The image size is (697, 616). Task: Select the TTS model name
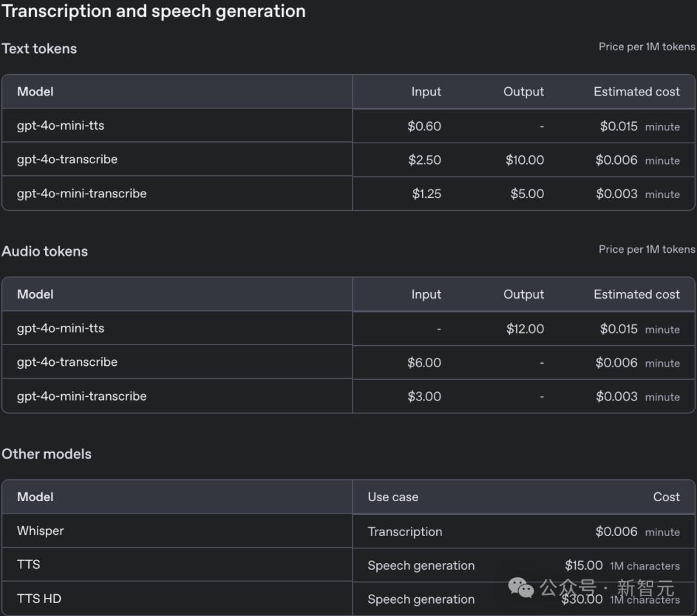click(28, 564)
